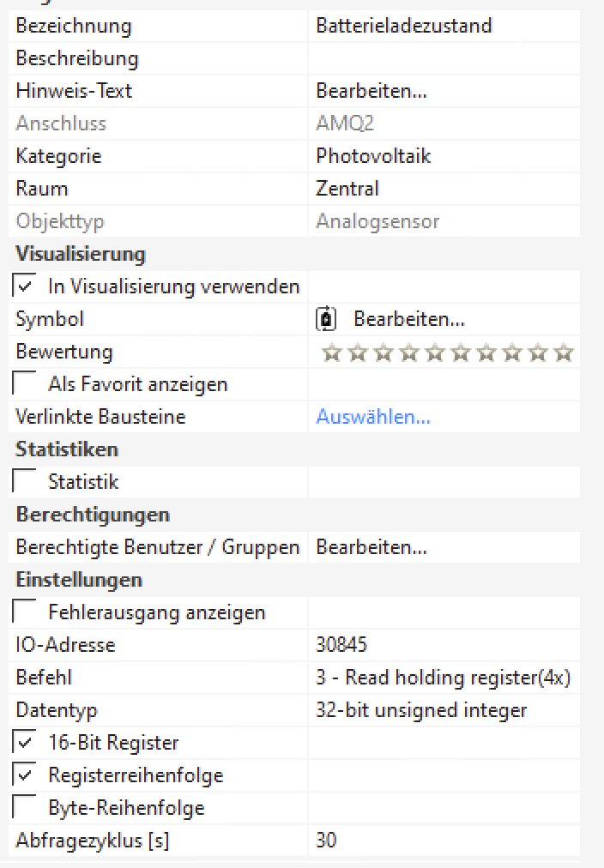This screenshot has height=868, width=604.
Task: Collapse the Einstellungen section header
Action: [79, 580]
